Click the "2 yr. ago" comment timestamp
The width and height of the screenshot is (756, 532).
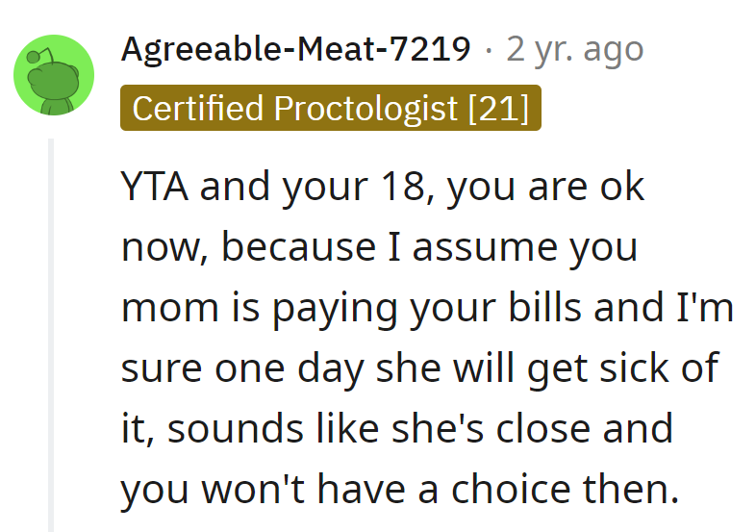tap(574, 49)
